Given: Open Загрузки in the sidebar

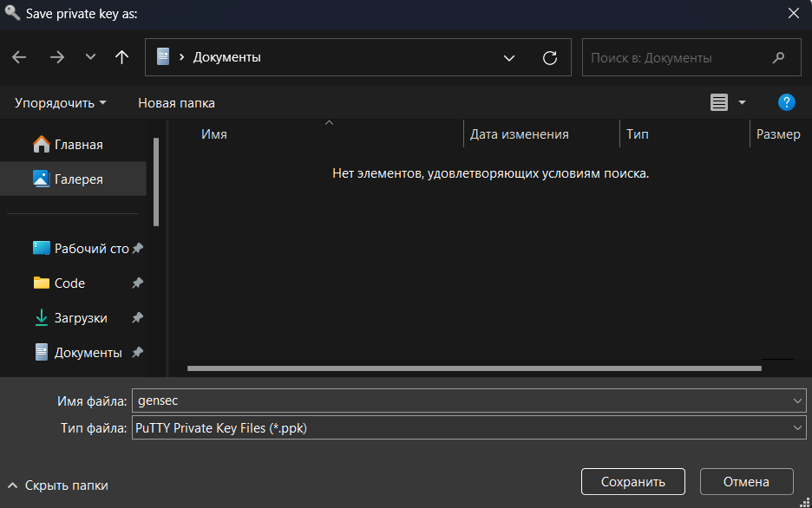Looking at the screenshot, I should [74, 317].
